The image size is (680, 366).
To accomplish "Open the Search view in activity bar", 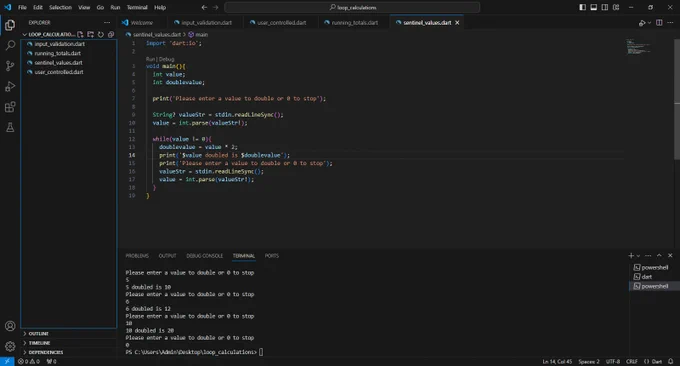I will pyautogui.click(x=10, y=45).
